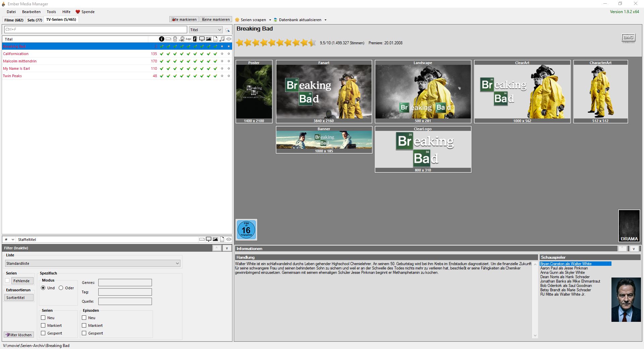Open the Standardliste dropdown
644x349 pixels.
(93, 263)
